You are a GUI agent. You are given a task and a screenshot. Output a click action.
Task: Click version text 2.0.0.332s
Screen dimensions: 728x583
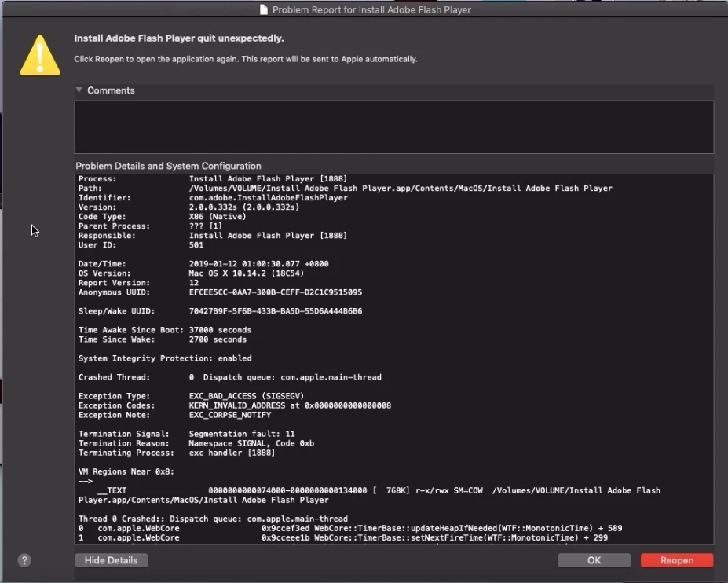pos(244,207)
